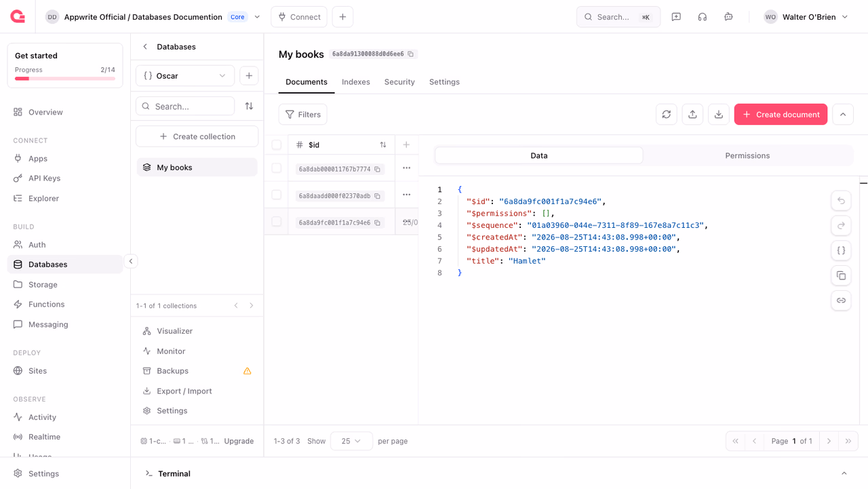Click the download export icon button
868x489 pixels.
click(719, 115)
